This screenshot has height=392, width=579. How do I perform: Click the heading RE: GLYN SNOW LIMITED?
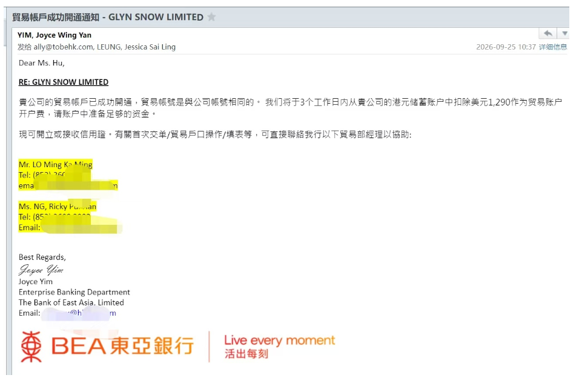64,82
